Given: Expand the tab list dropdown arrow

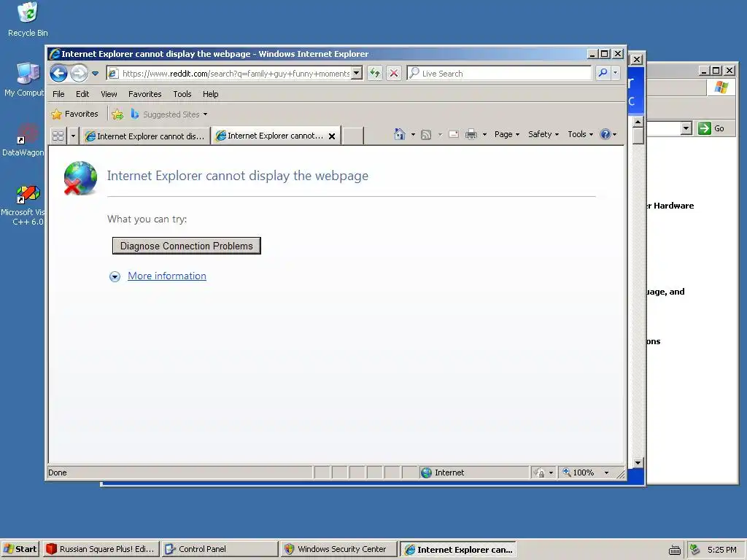Looking at the screenshot, I should coord(73,136).
